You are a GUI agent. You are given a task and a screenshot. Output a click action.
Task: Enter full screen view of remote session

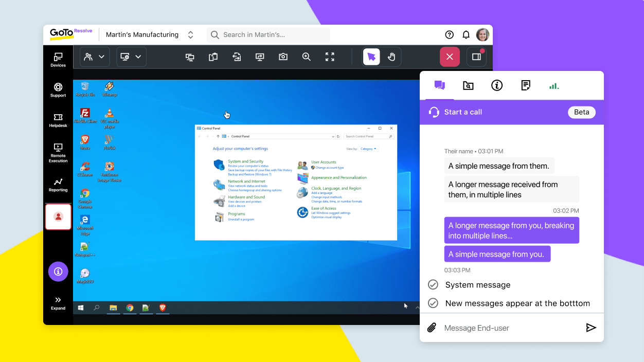coord(330,57)
